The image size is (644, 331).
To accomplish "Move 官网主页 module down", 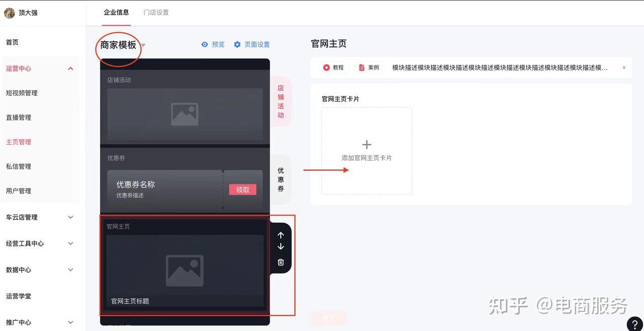I will coord(281,246).
